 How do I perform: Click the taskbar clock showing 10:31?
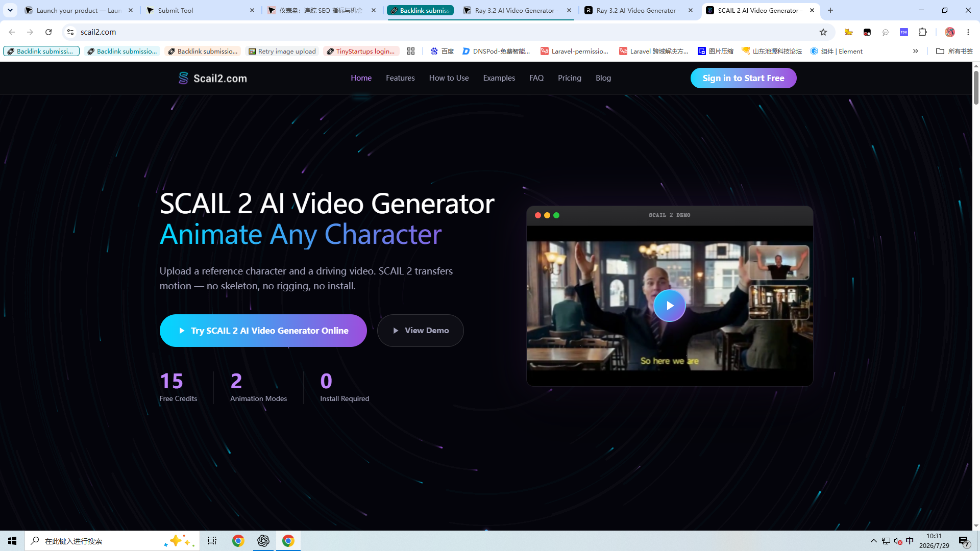point(934,541)
